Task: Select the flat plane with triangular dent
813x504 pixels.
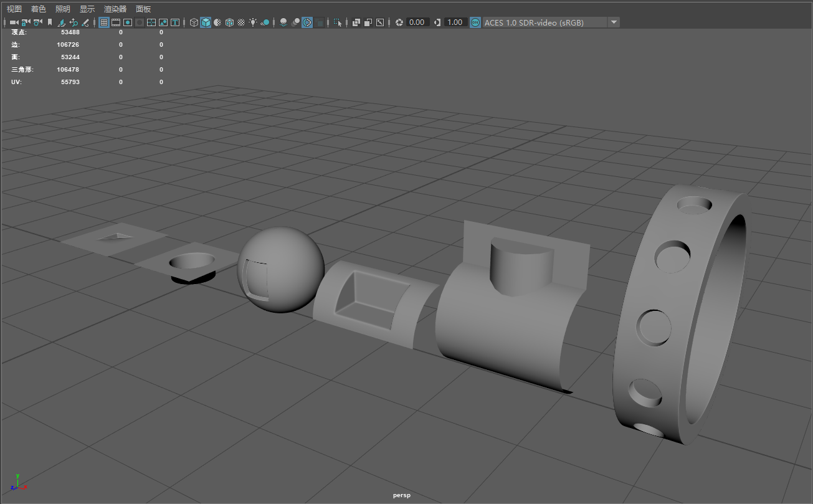Action: pyautogui.click(x=113, y=239)
